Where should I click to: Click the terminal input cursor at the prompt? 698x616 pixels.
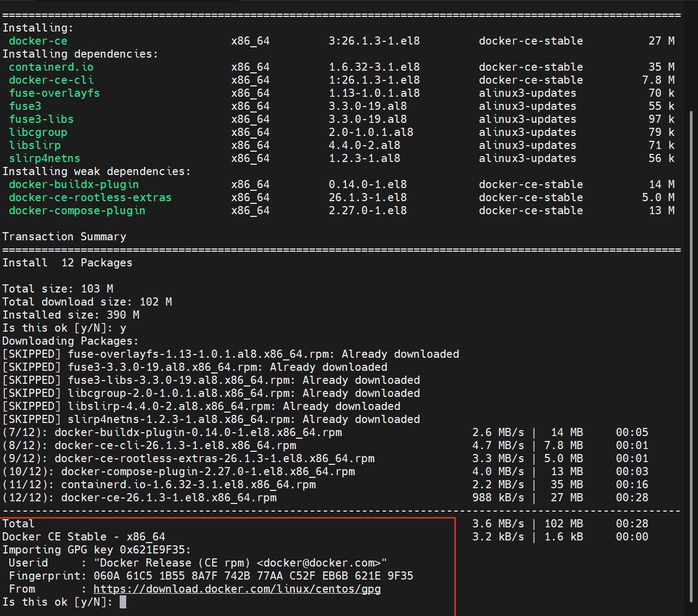[123, 601]
